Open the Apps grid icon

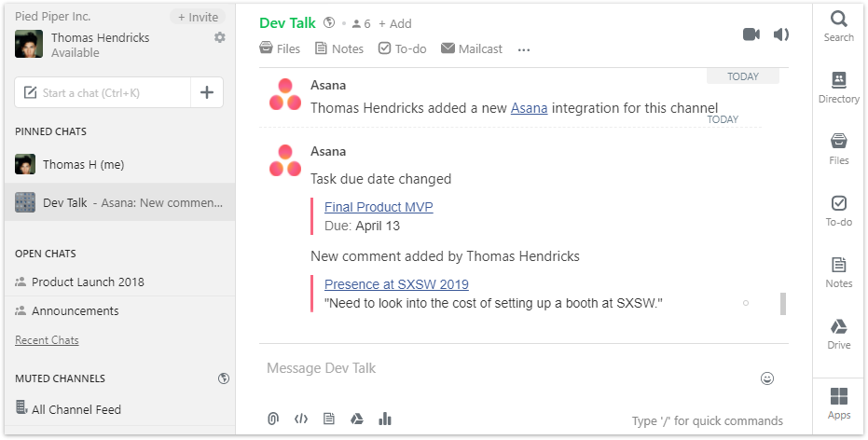[x=839, y=404]
